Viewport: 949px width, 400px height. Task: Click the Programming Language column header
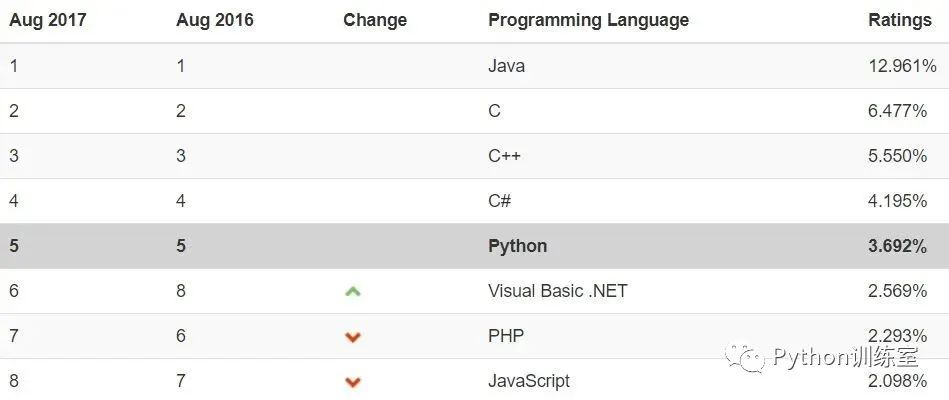588,20
